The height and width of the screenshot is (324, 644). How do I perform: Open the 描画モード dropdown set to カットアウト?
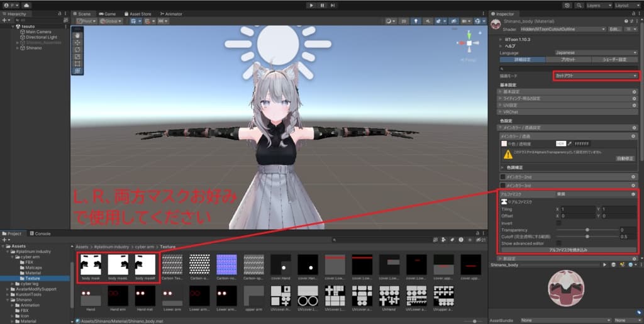pos(596,75)
